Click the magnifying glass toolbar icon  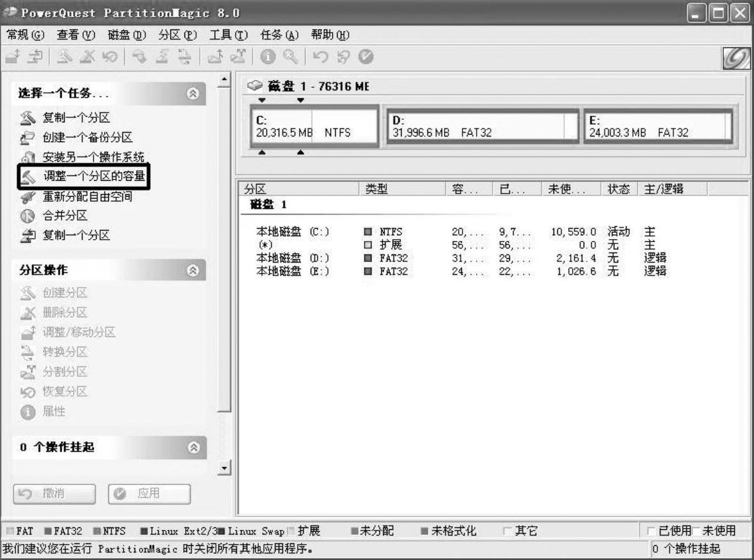pos(290,57)
